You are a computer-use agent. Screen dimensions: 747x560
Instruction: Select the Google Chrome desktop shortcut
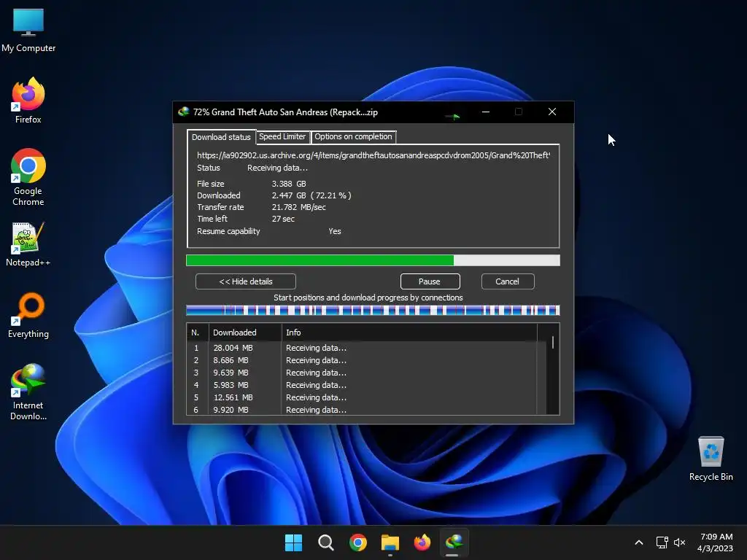pyautogui.click(x=28, y=177)
